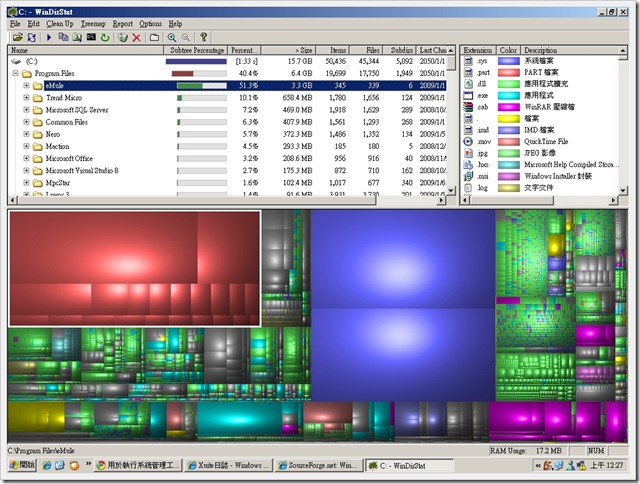Viewport: 640px width, 484px height.
Task: Click the Extension column header
Action: coord(478,49)
